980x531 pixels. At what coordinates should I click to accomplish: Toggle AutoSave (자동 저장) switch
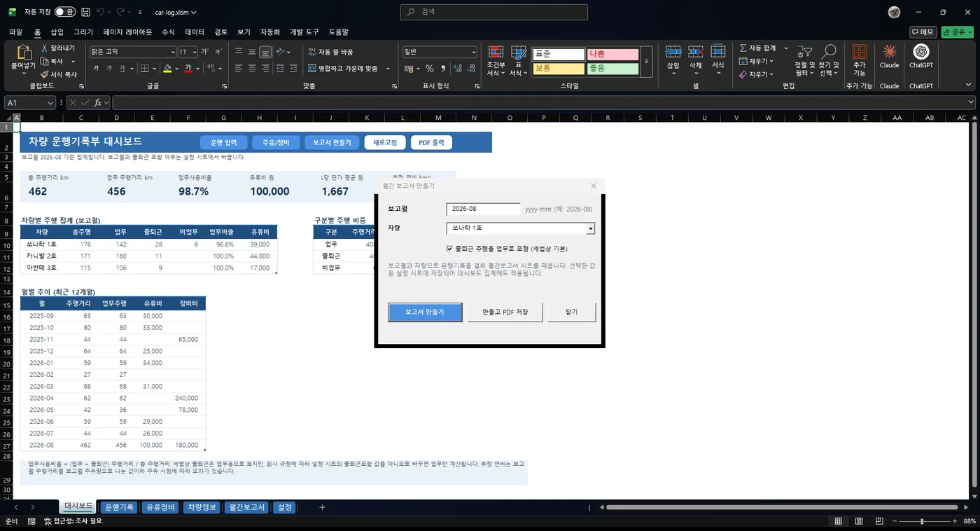65,12
